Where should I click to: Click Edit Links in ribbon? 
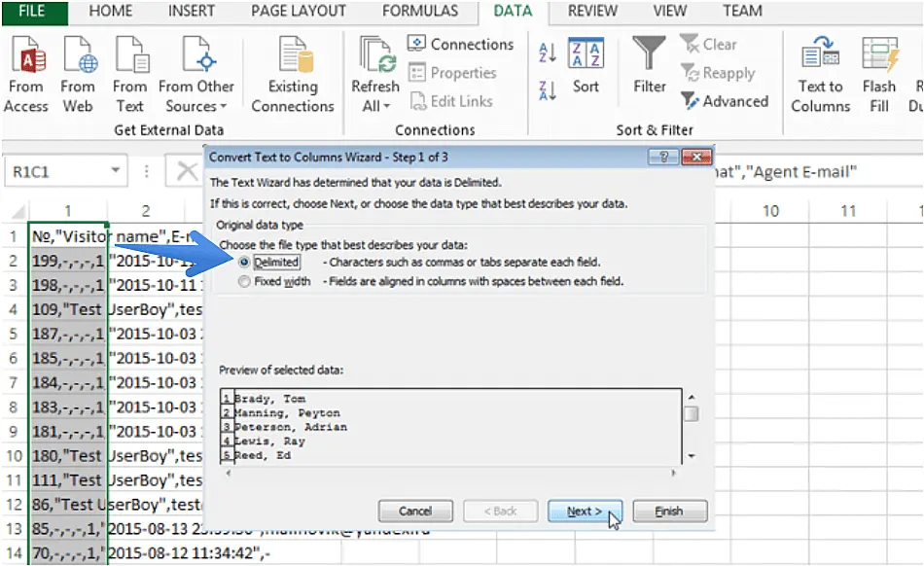[x=451, y=101]
